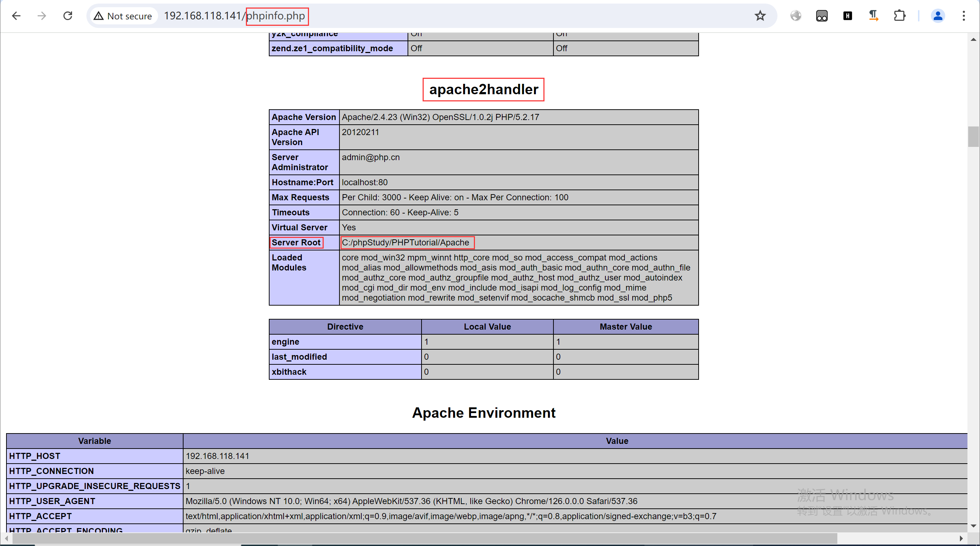Click the Loaded Modules label

coord(289,262)
